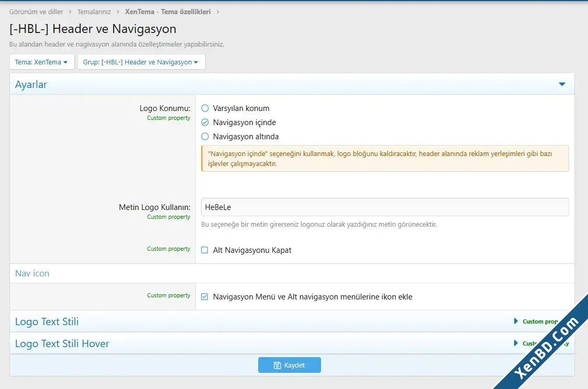Click Custom property under Logo Konumu
The width and height of the screenshot is (588, 389).
(169, 118)
